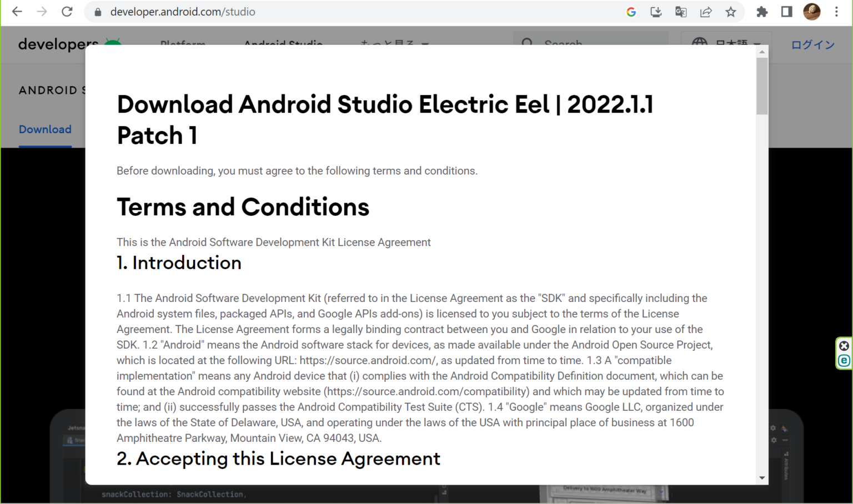The width and height of the screenshot is (853, 504).
Task: Click the install-site download icon in the address bar
Action: tap(655, 12)
